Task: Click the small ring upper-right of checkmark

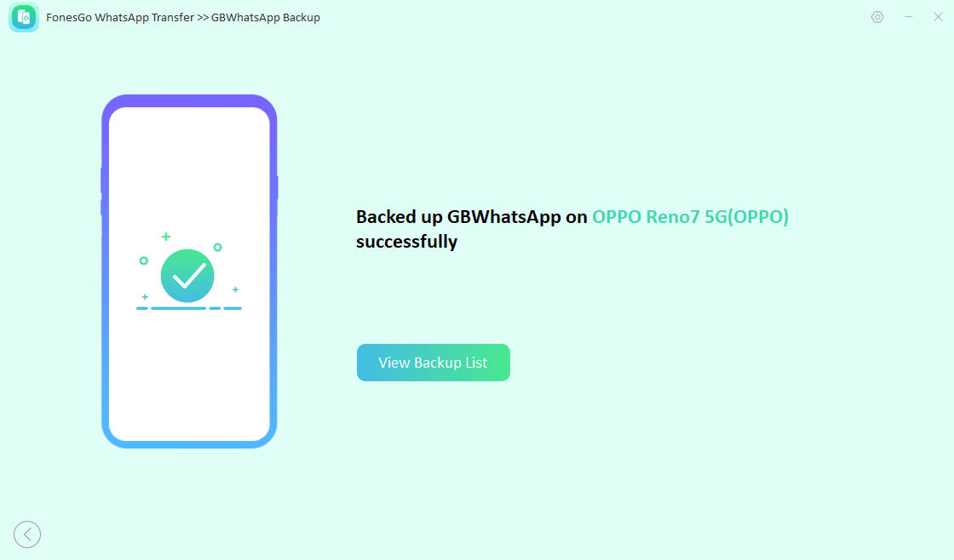Action: tap(217, 247)
